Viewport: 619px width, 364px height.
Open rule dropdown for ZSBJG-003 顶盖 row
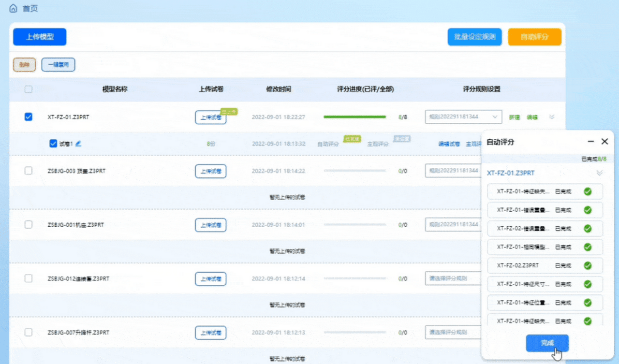pyautogui.click(x=453, y=171)
